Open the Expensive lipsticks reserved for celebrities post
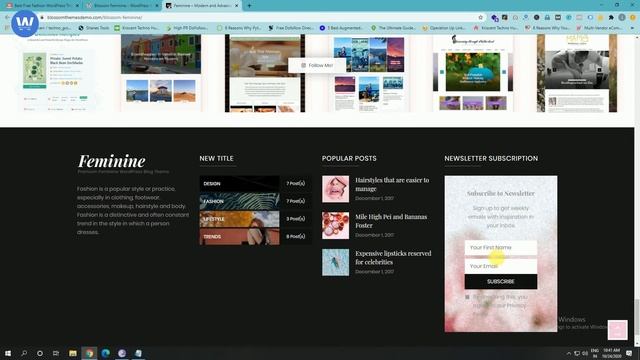 click(x=393, y=258)
